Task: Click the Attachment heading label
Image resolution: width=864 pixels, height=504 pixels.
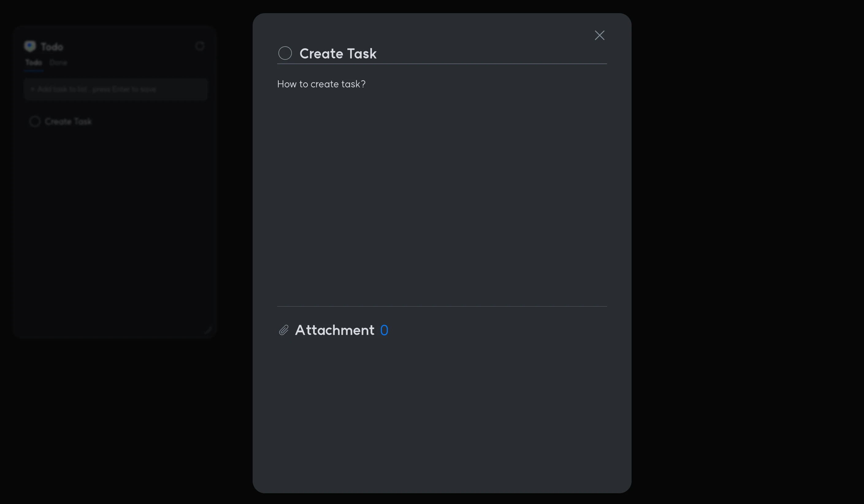Action: click(334, 330)
